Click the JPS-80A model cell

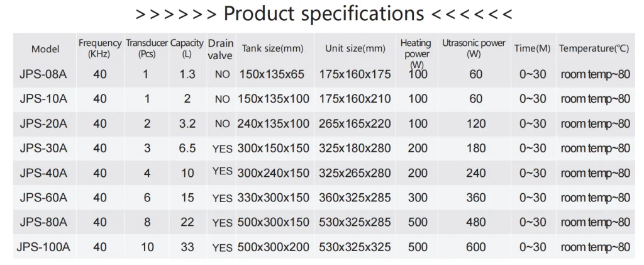pos(43,222)
